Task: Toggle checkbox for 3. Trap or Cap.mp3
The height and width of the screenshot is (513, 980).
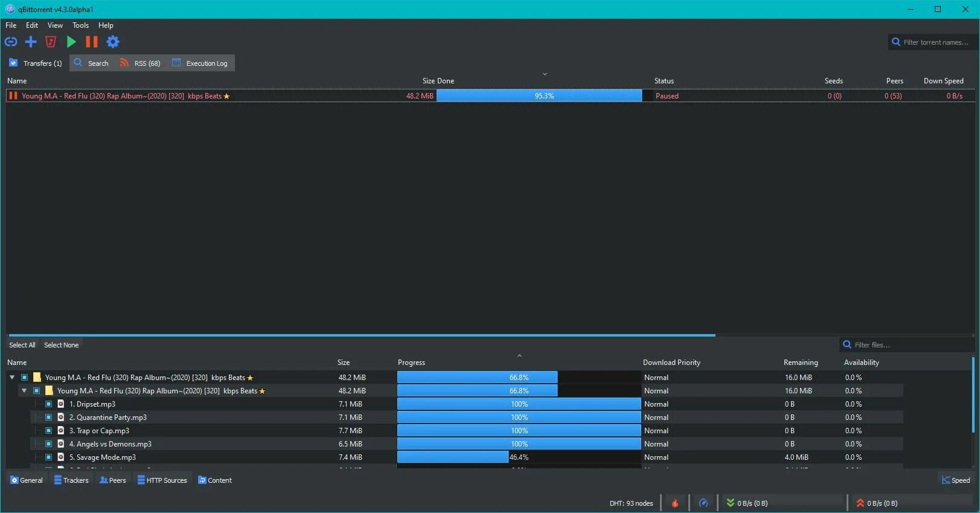Action: 49,430
